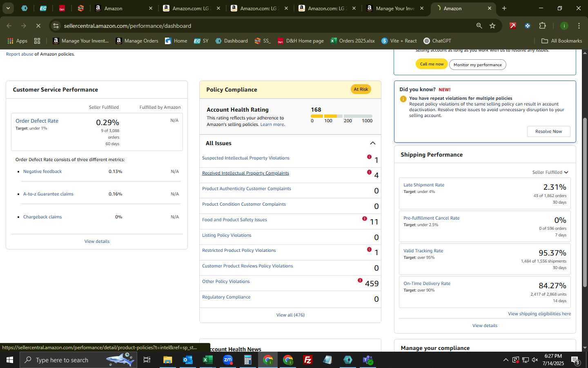Click the Call me now button
The width and height of the screenshot is (588, 368).
[432, 64]
